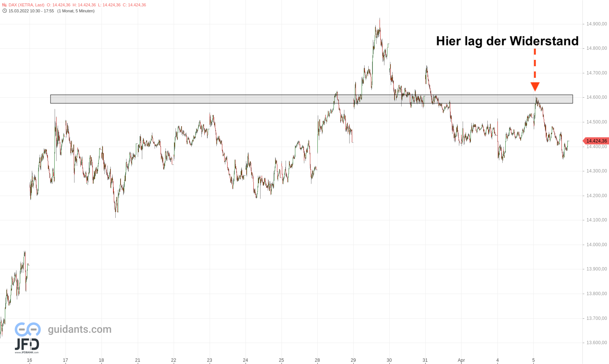
Task: Select the 'Apr' month label on time axis
Action: pos(462,360)
